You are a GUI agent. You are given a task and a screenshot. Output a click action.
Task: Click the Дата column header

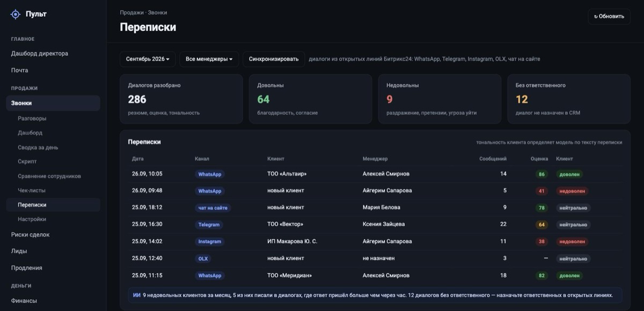(138, 159)
